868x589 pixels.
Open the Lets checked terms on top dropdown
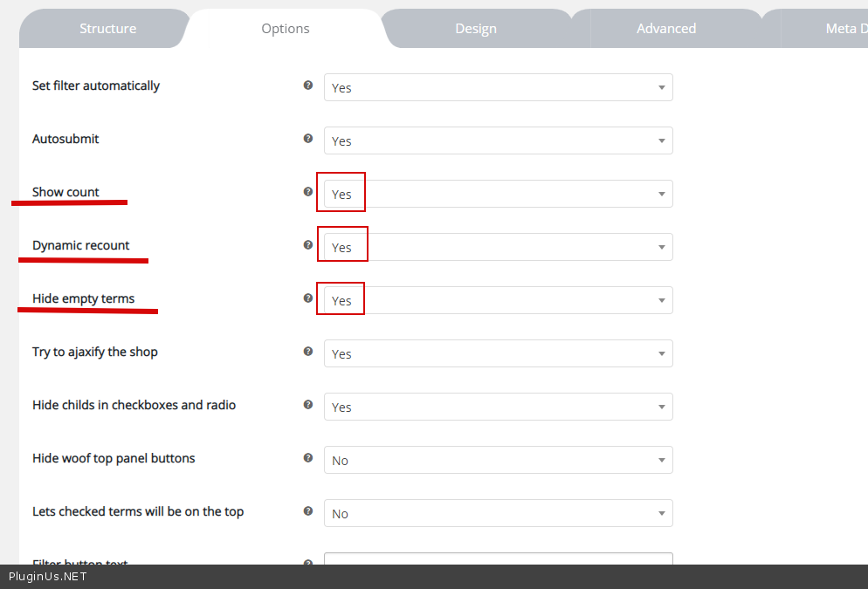pos(498,513)
